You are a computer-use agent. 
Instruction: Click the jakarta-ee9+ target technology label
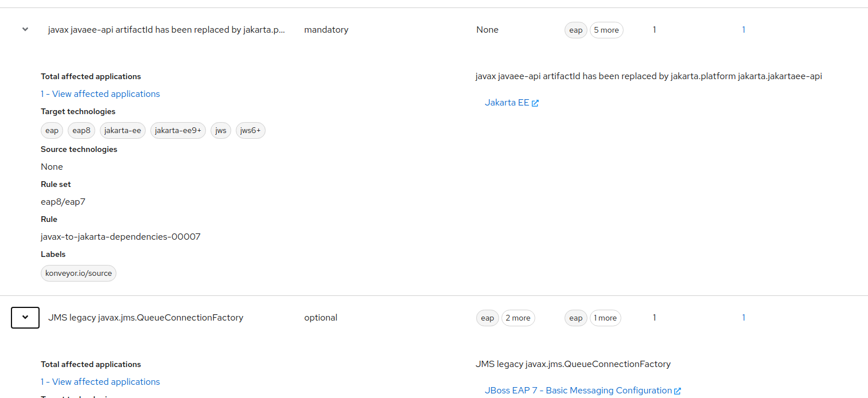(178, 131)
